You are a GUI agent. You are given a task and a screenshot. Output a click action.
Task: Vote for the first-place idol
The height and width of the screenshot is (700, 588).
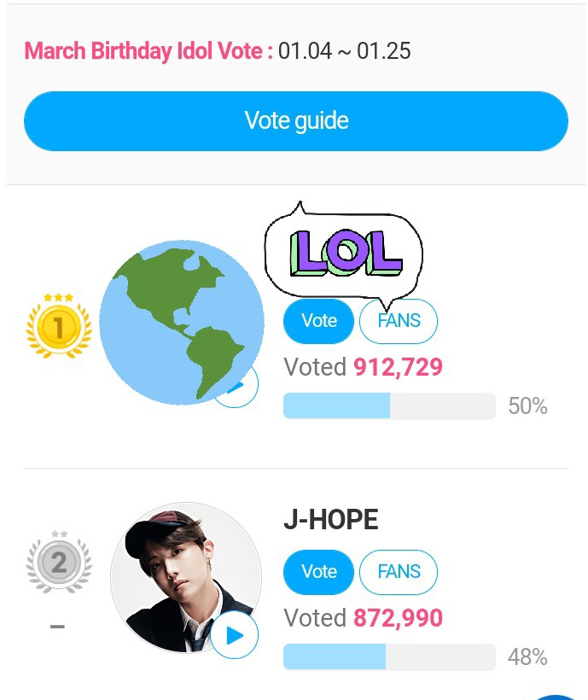click(x=318, y=321)
